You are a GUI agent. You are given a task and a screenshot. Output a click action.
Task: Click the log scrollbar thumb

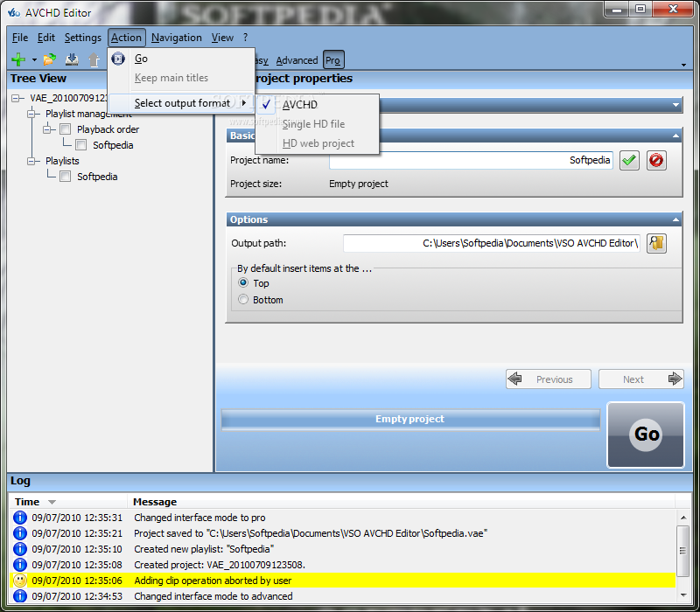[x=683, y=551]
